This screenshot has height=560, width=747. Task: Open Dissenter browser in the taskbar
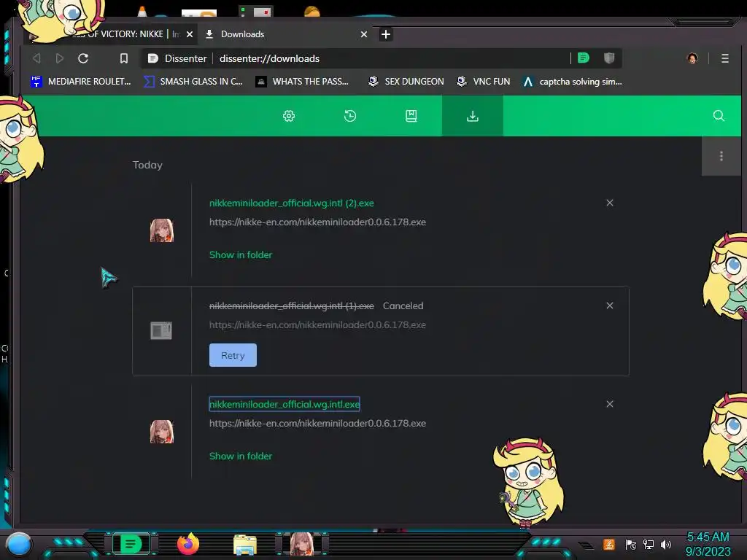coord(131,544)
